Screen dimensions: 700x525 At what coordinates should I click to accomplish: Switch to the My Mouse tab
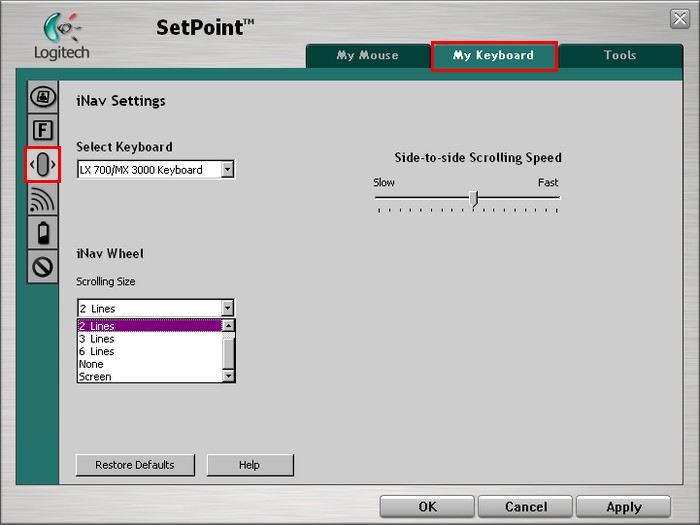(367, 55)
